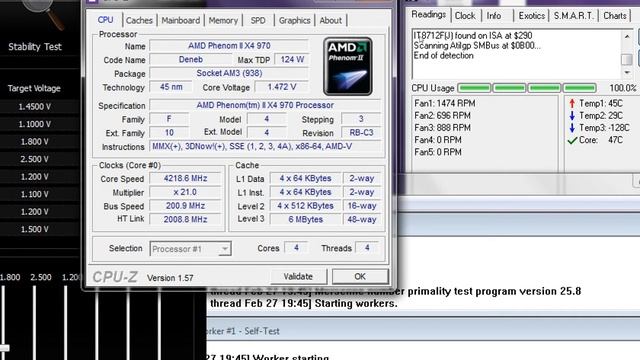Click the Fan3: 888 RPM reading

click(x=442, y=128)
